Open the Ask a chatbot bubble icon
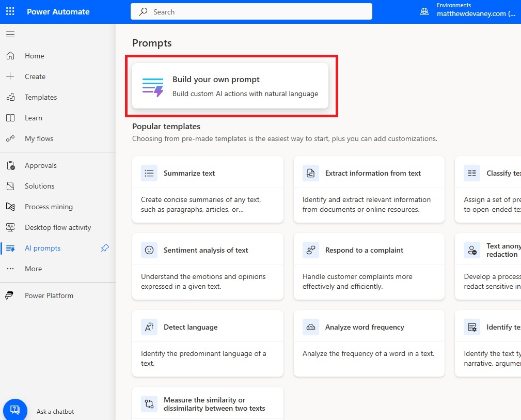521x420 pixels. pyautogui.click(x=15, y=410)
